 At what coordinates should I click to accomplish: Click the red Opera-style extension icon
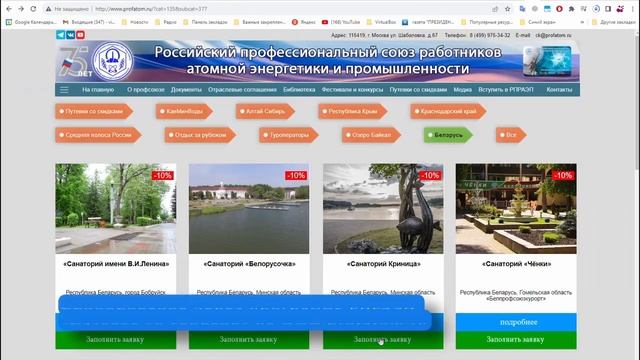pos(559,9)
